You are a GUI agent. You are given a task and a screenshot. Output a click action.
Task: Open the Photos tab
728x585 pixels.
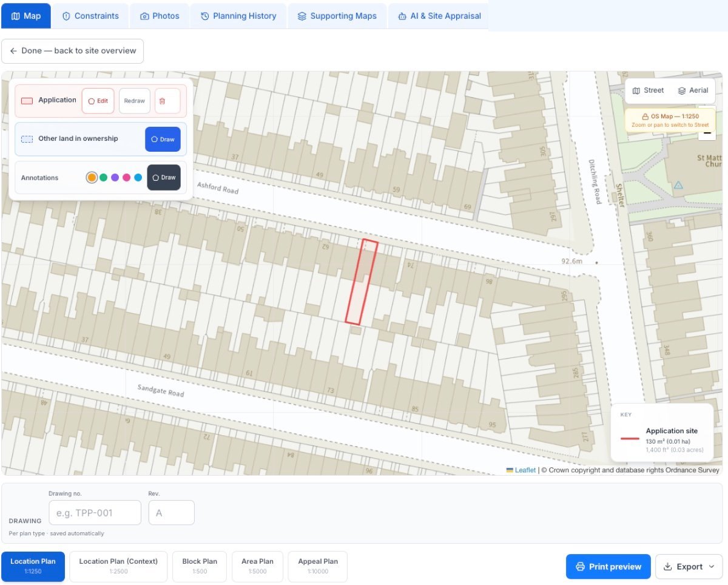click(160, 16)
